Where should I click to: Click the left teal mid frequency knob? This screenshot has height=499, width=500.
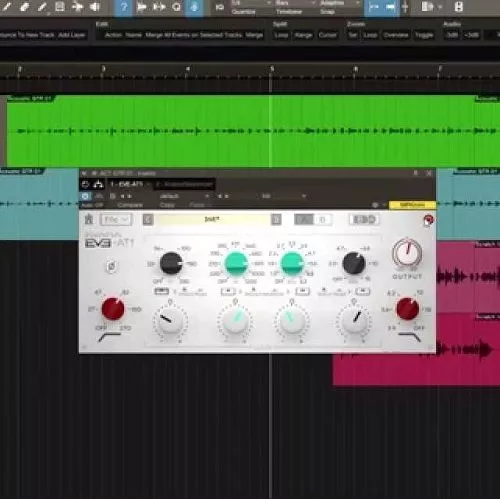click(x=236, y=263)
